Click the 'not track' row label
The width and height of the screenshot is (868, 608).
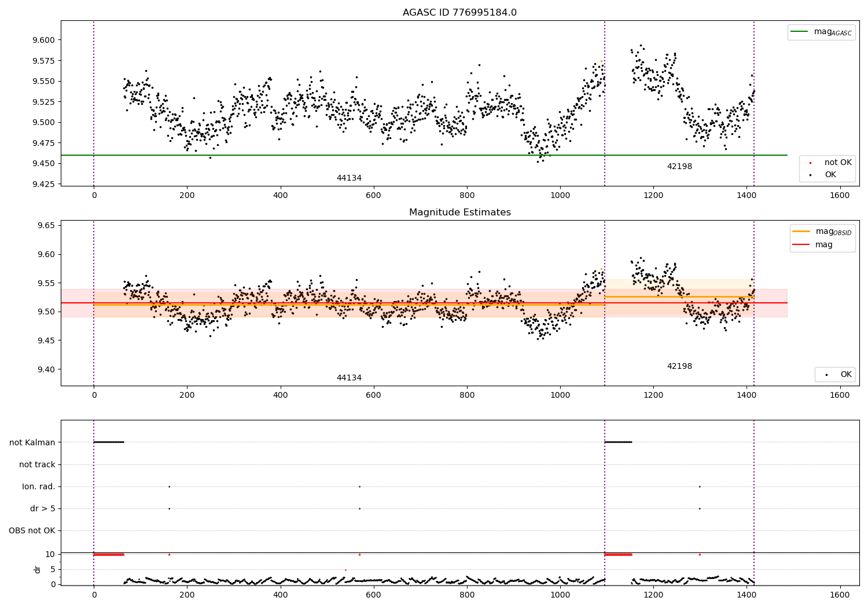(37, 464)
